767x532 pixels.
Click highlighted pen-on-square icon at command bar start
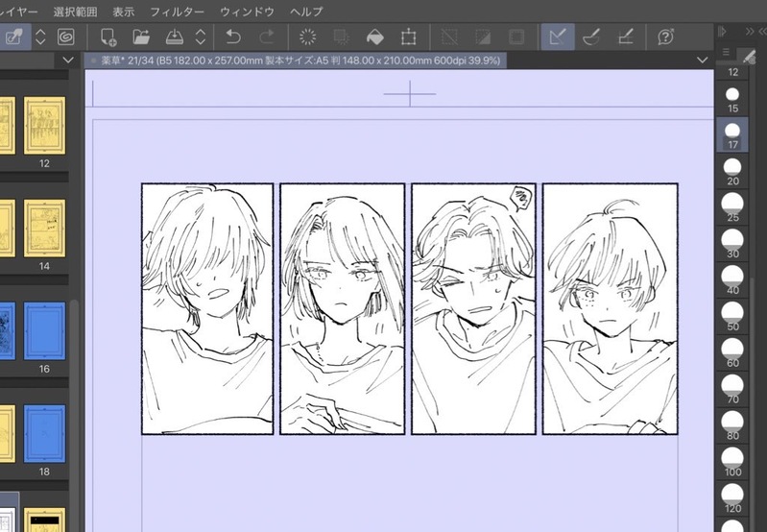pyautogui.click(x=13, y=36)
